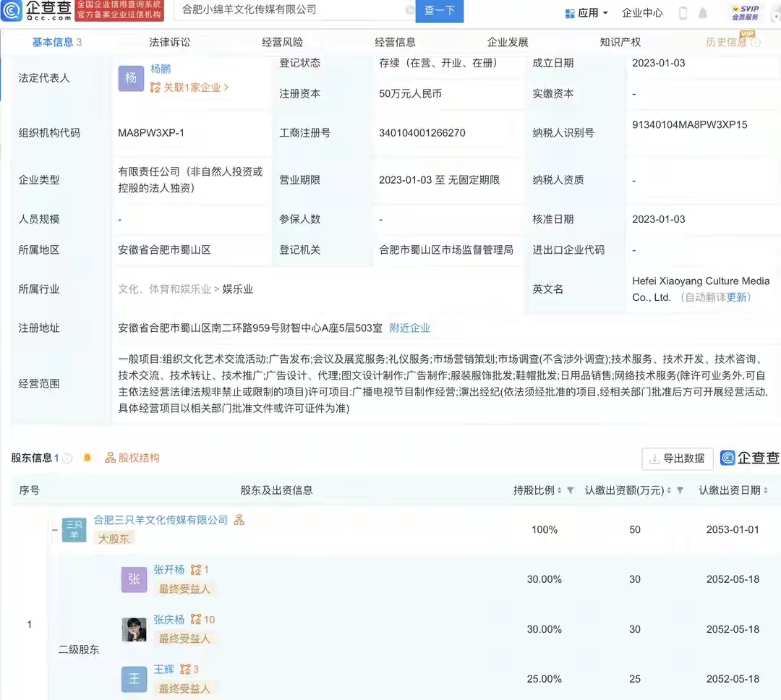The width and height of the screenshot is (781, 700).
Task: Open SVIP 会员服务 badge
Action: [x=745, y=12]
